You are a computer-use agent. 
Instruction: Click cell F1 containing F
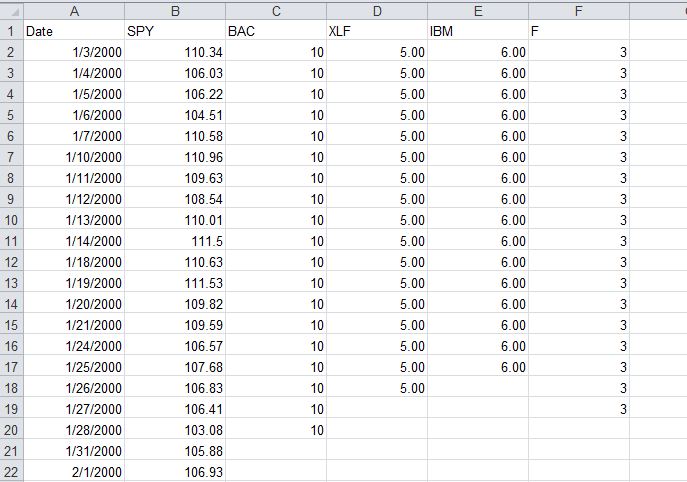579,31
